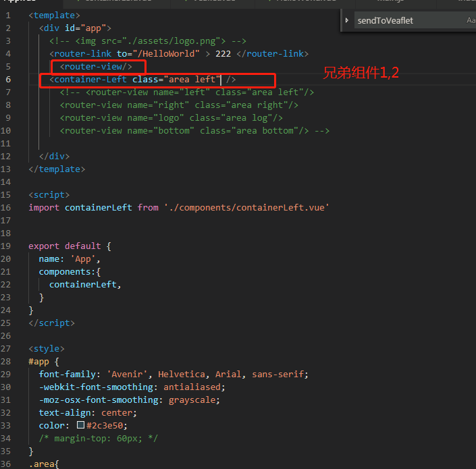Click the name: 'App' property
Image resolution: width=476 pixels, height=469 pixels.
coord(70,259)
